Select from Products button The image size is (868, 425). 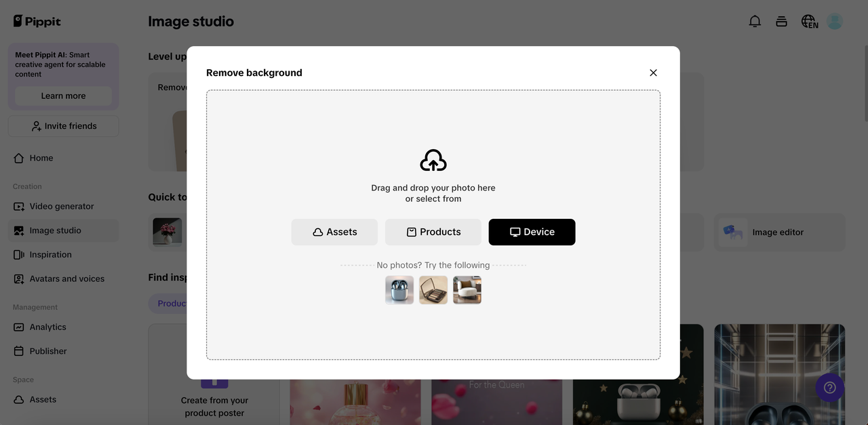[433, 232]
